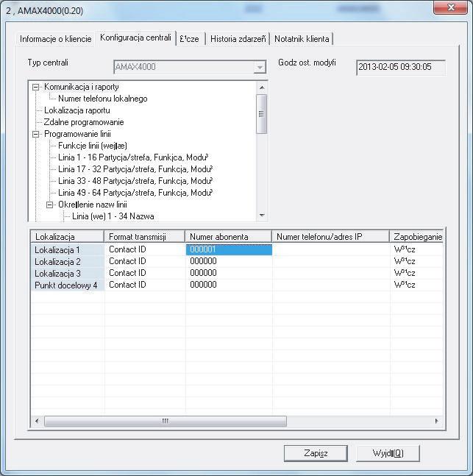Viewport: 473px width, 476px height.
Task: Select Linia 1 - 16 Partycja/strefa item
Action: (133, 157)
